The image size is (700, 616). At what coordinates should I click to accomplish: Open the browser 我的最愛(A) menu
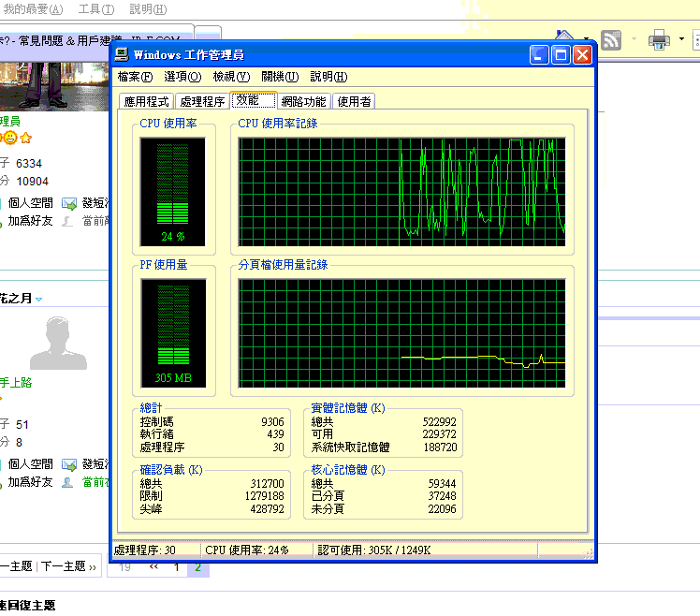32,9
